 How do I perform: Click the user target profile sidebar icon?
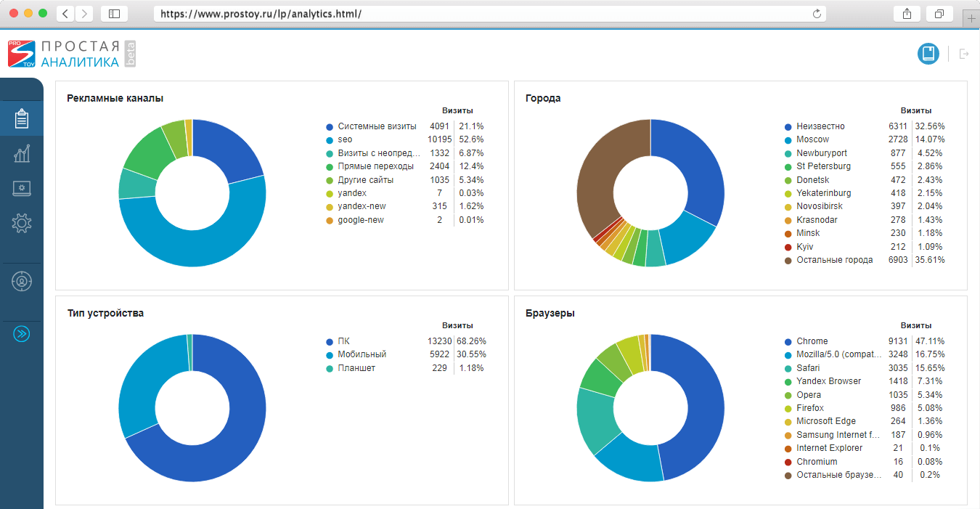tap(22, 281)
